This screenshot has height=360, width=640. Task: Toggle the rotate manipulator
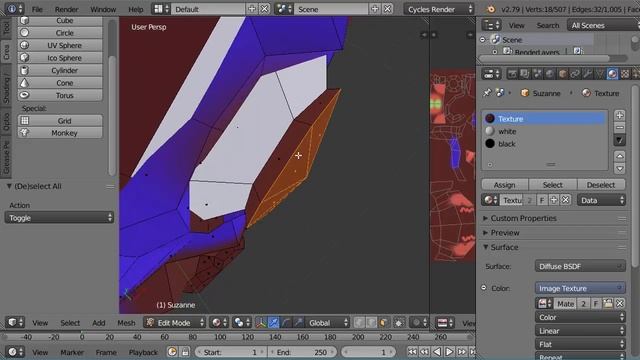tap(286, 323)
